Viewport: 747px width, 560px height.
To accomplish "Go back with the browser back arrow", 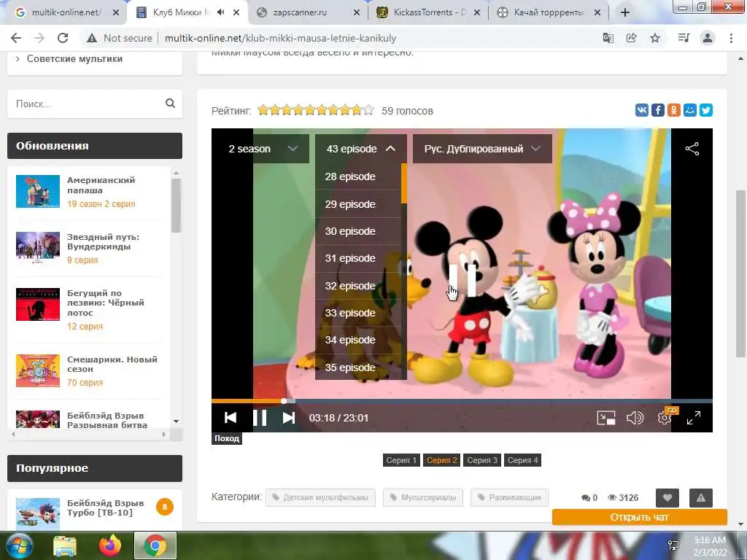I will pos(16,38).
